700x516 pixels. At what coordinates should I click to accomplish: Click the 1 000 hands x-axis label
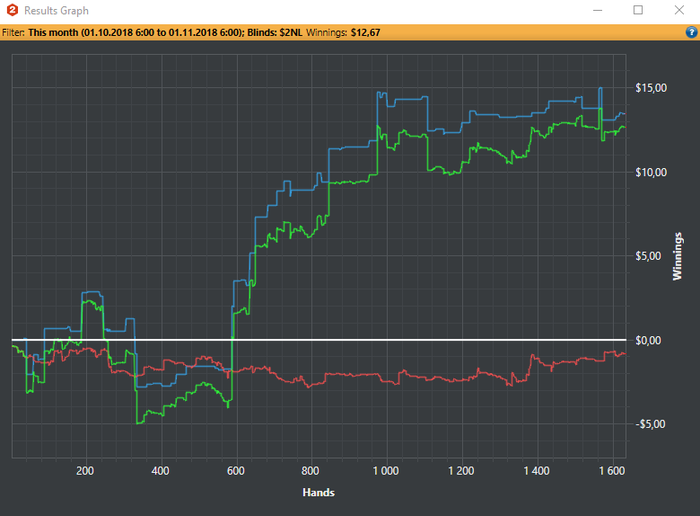(386, 471)
